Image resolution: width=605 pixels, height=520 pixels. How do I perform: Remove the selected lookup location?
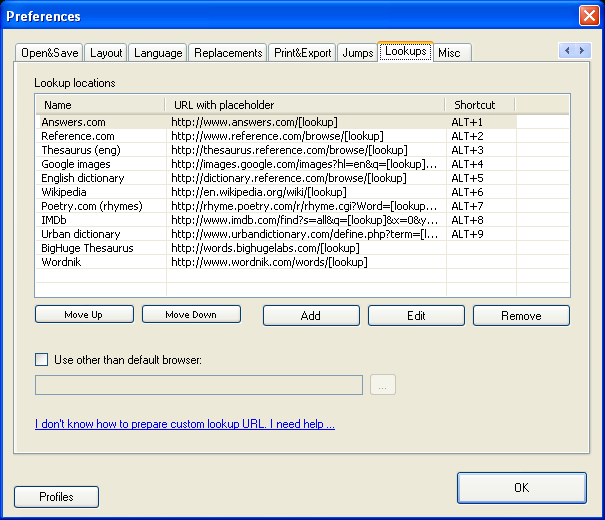click(521, 316)
